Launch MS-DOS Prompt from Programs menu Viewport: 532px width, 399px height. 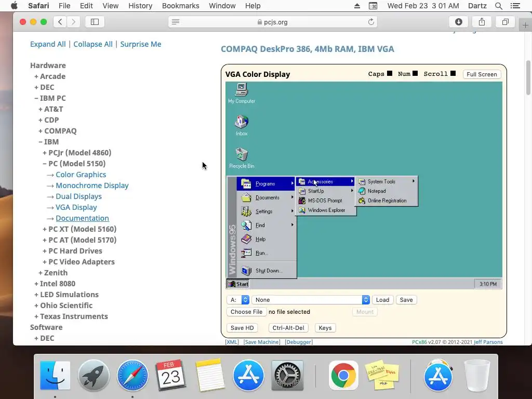326,201
